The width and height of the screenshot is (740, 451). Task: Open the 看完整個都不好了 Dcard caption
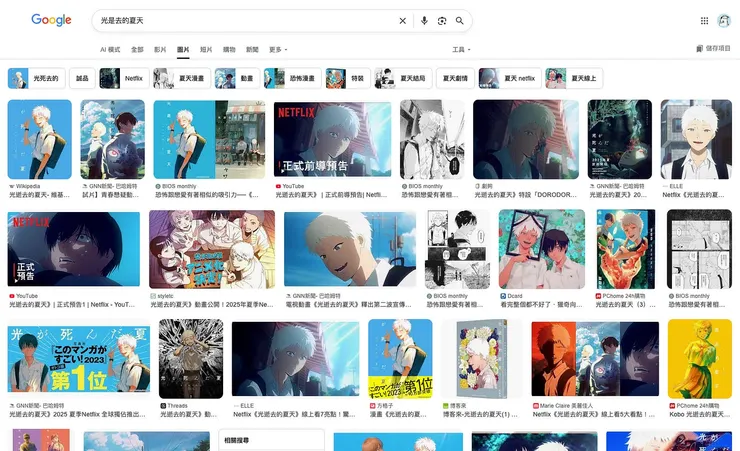541,305
